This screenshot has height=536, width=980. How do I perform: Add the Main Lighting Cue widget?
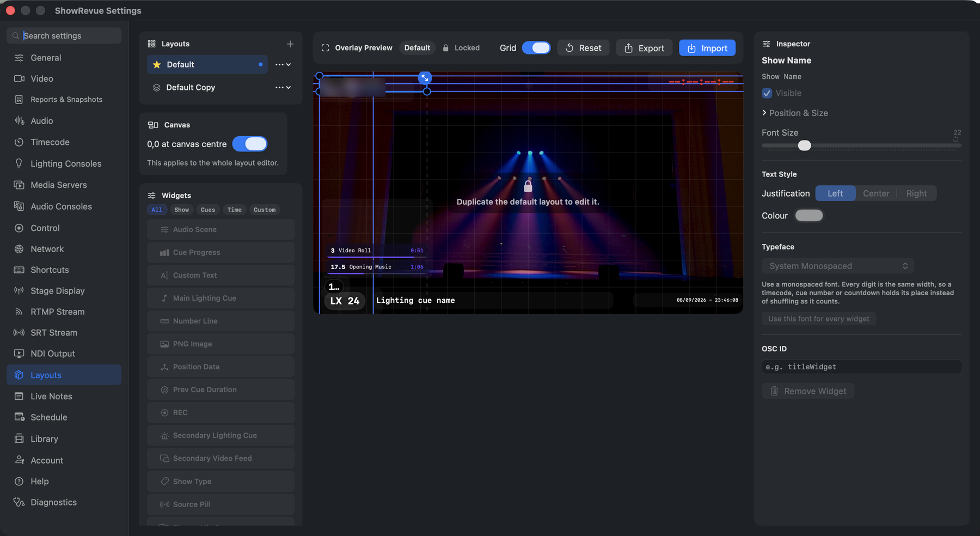(220, 299)
